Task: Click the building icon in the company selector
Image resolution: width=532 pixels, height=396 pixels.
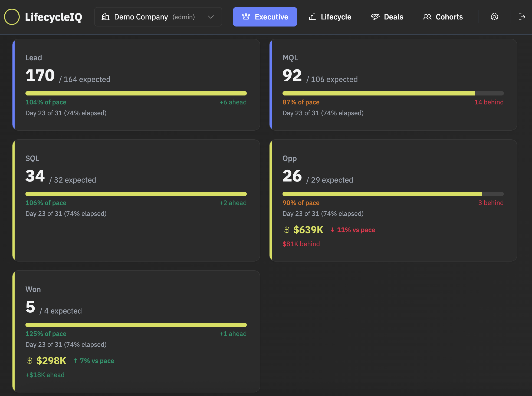Action: (x=105, y=17)
